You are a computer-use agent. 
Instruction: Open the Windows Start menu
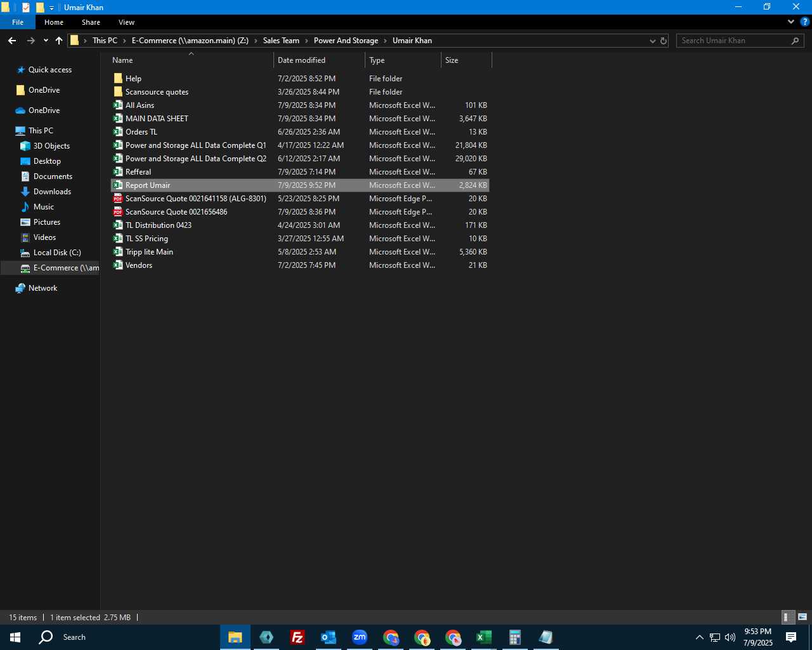[x=15, y=637]
